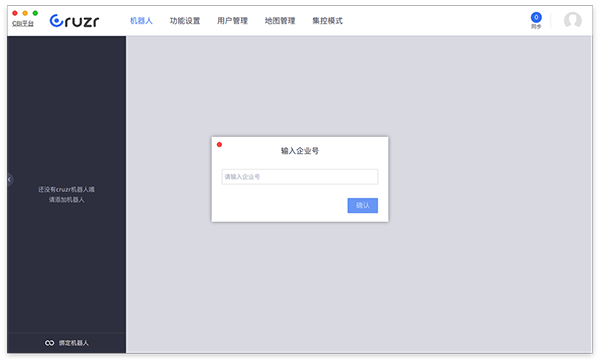Switch to 功能设置 tab
This screenshot has height=362, width=600.
185,21
